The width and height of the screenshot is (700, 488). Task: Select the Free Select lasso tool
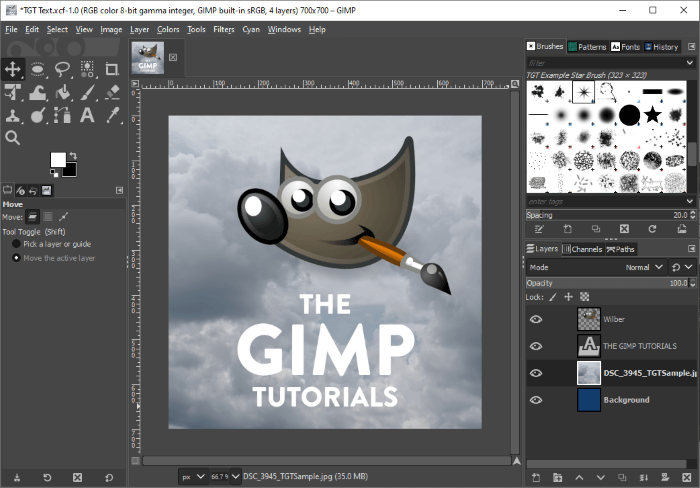click(62, 69)
